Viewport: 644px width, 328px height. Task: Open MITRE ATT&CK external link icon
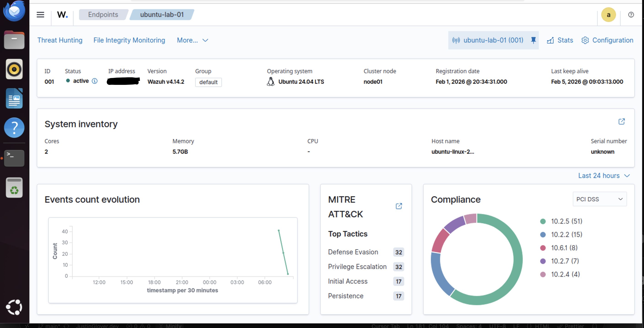tap(399, 206)
